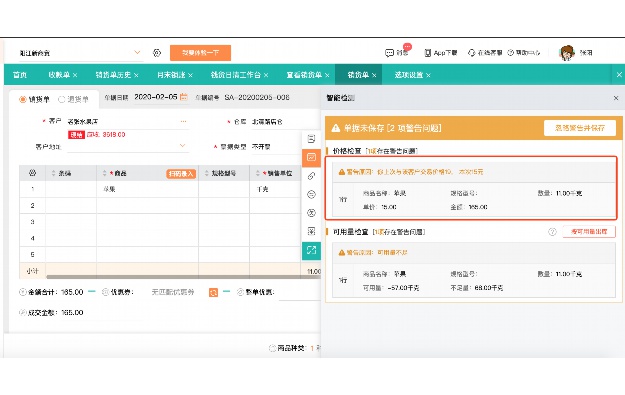
Task: Select the grid calculator icon in side toolbar
Action: click(x=311, y=231)
